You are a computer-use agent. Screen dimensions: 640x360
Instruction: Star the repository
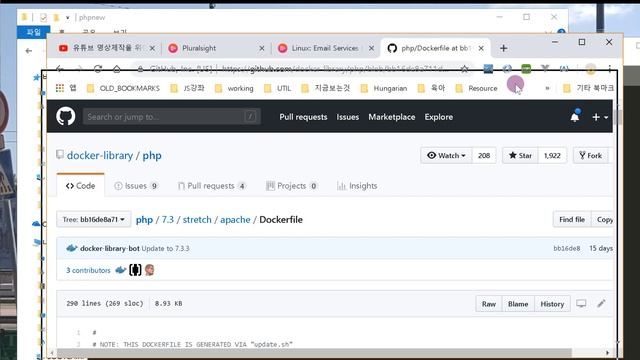pyautogui.click(x=520, y=156)
